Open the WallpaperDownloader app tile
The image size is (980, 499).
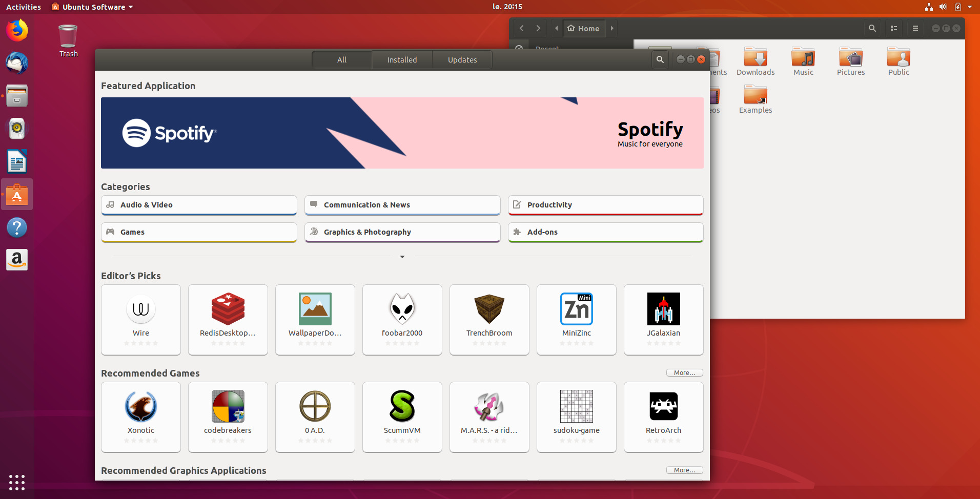point(315,320)
